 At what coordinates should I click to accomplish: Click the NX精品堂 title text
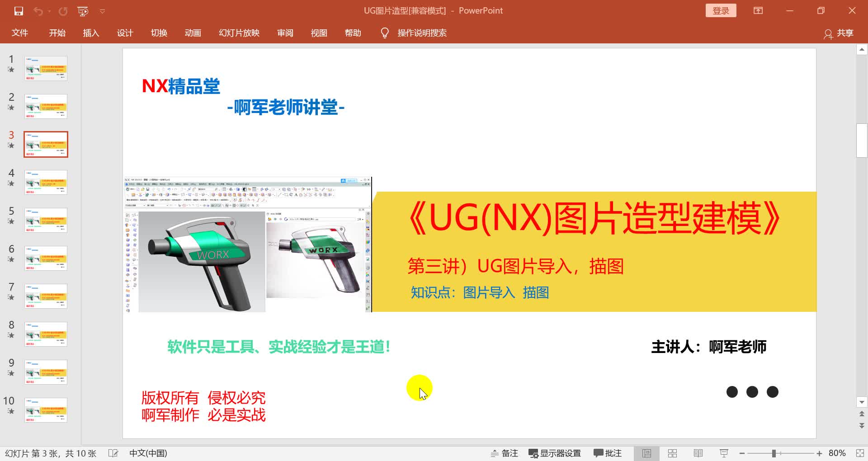(181, 86)
